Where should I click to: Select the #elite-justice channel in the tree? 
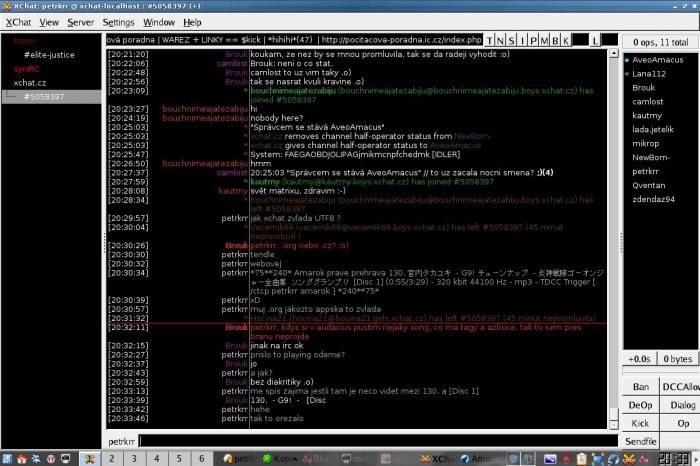[x=49, y=55]
